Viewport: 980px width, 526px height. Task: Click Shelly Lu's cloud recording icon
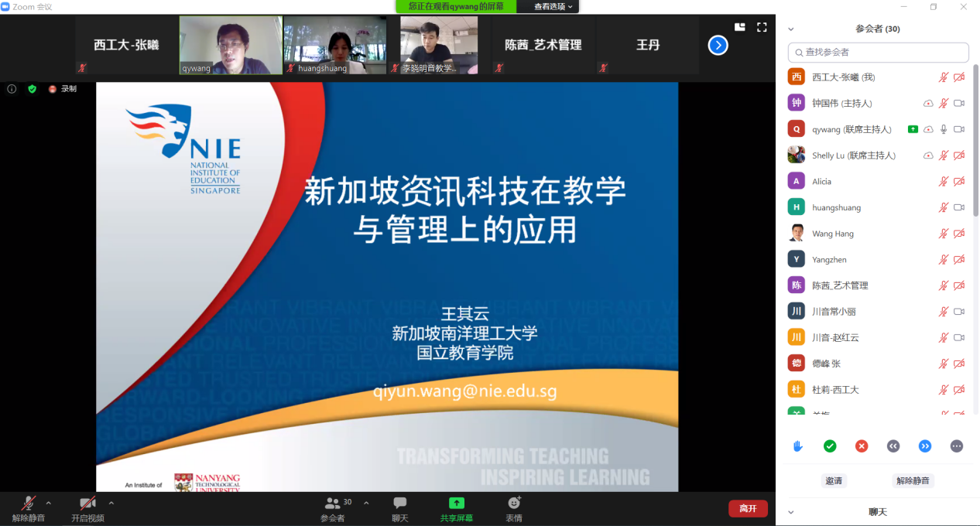928,155
